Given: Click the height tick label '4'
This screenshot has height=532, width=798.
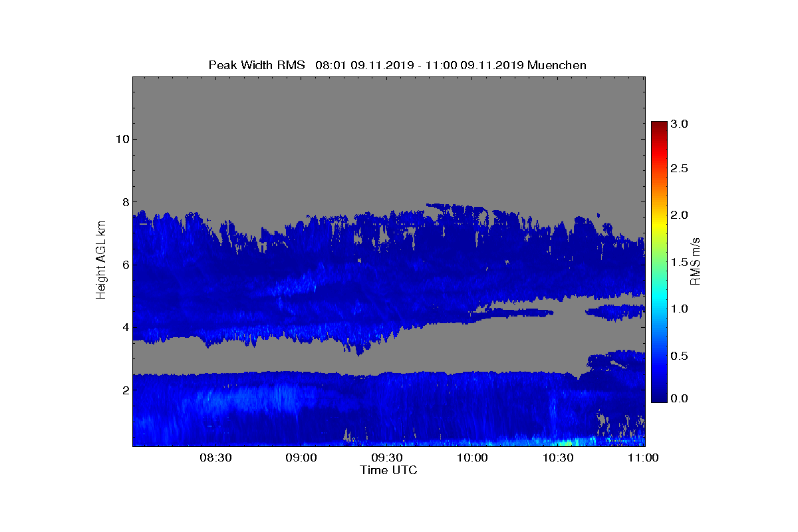Looking at the screenshot, I should click(124, 327).
